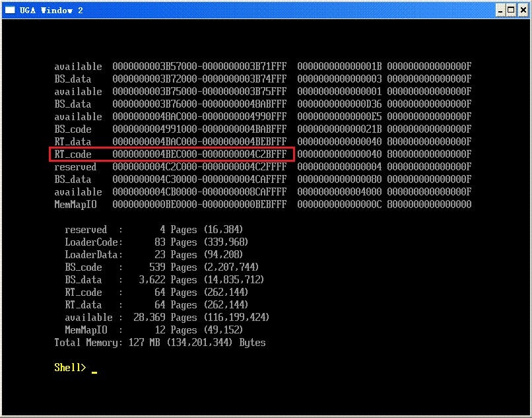Image resolution: width=532 pixels, height=418 pixels.
Task: Click the available 28,369 Pages summary line
Action: pos(167,318)
